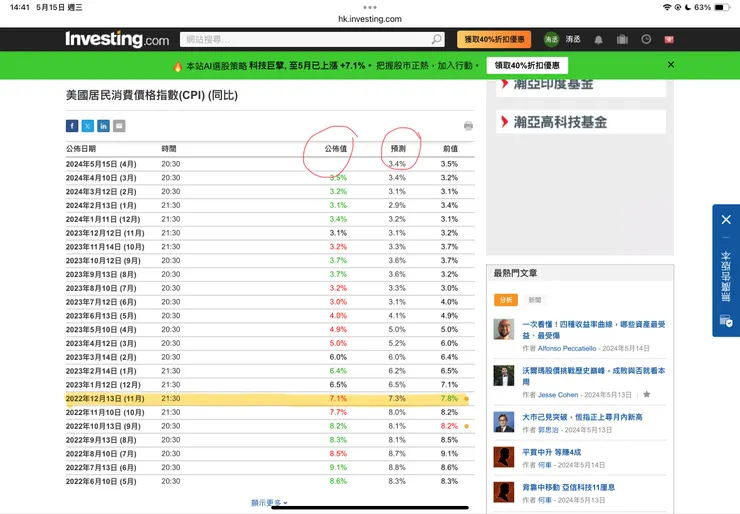740x514 pixels.
Task: Click the 時間 column header
Action: [x=168, y=149]
